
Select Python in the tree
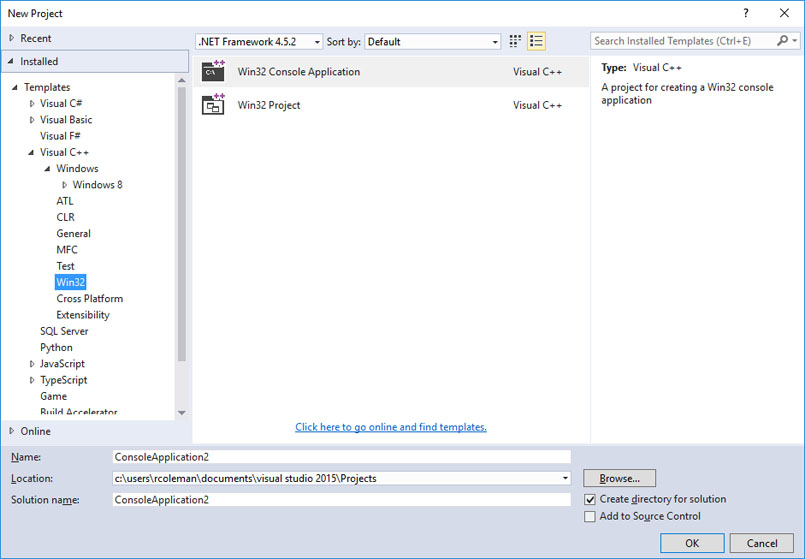click(56, 348)
